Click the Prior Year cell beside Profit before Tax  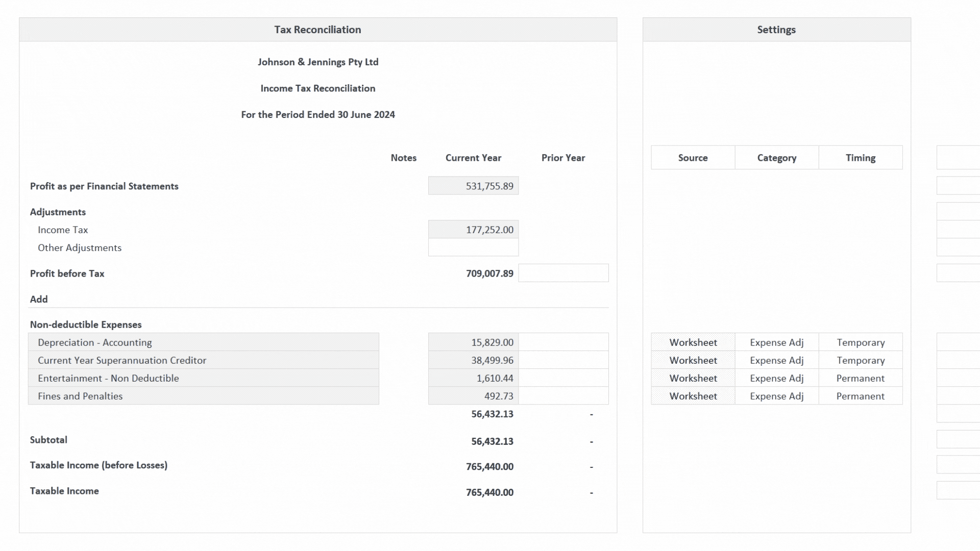click(x=563, y=273)
